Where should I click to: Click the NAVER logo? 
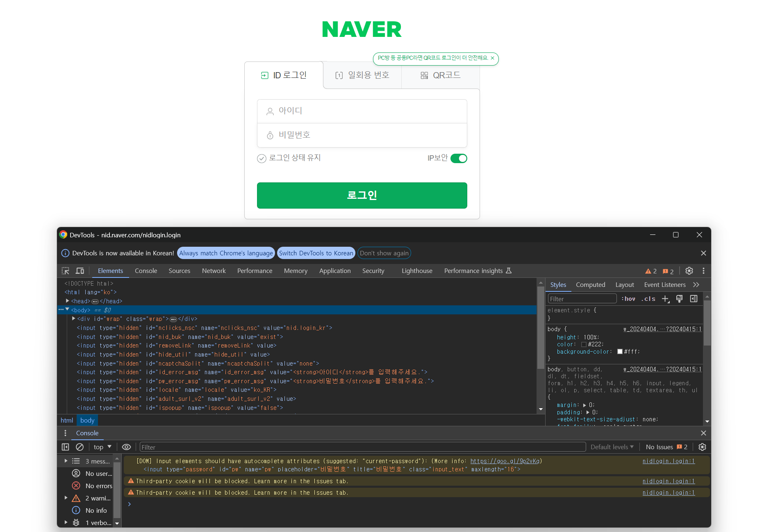click(362, 30)
